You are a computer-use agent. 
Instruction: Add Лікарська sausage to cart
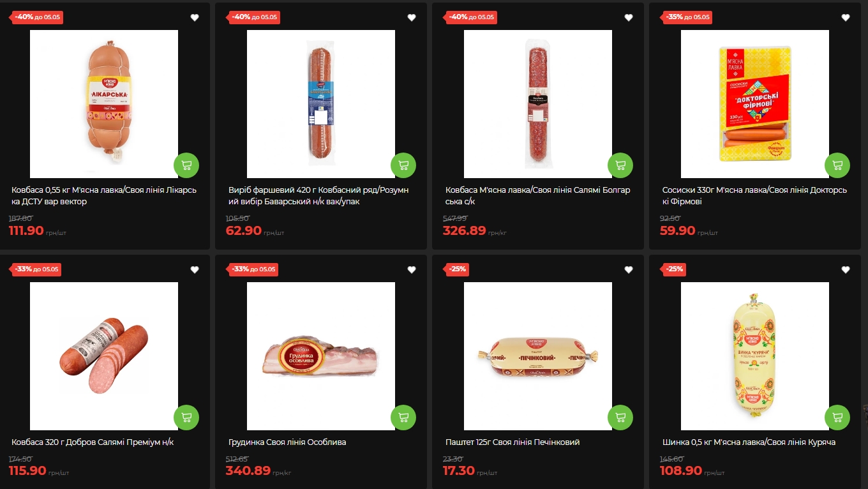[x=186, y=165]
